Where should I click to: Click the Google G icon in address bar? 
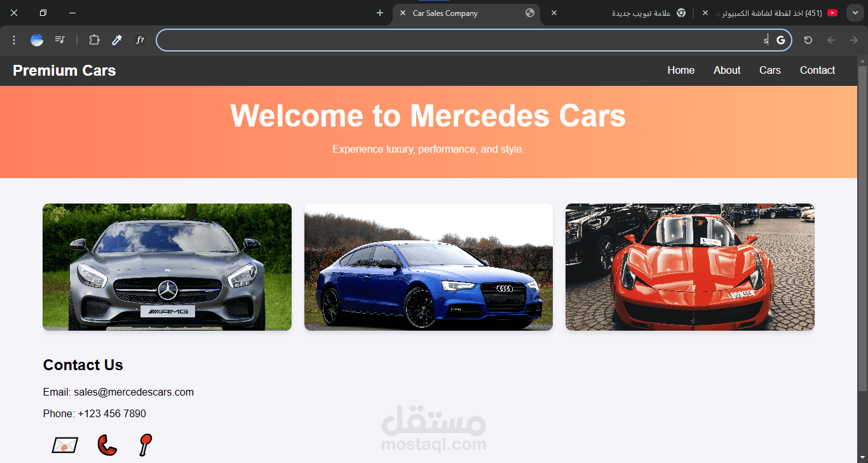coord(780,40)
